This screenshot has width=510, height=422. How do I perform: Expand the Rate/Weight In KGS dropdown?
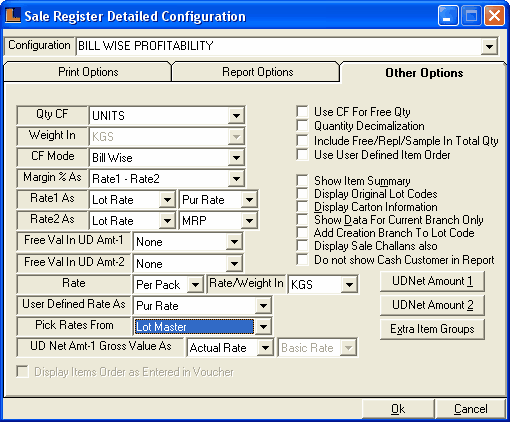(x=349, y=284)
